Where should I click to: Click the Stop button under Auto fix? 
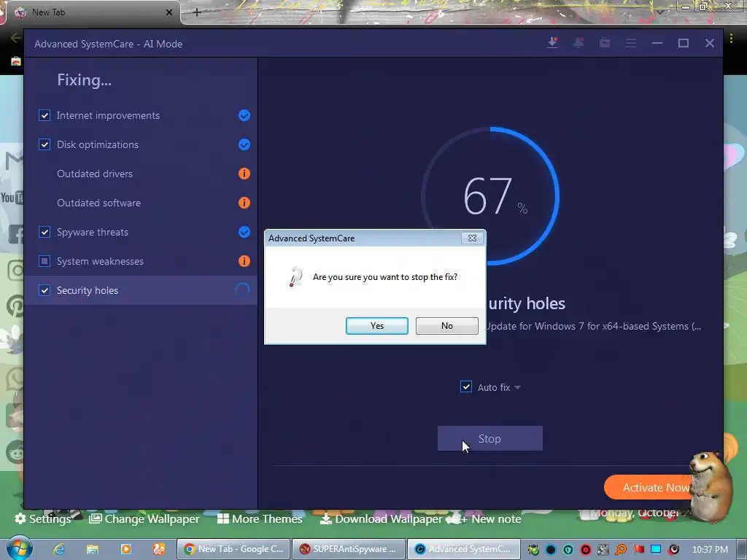tap(489, 438)
